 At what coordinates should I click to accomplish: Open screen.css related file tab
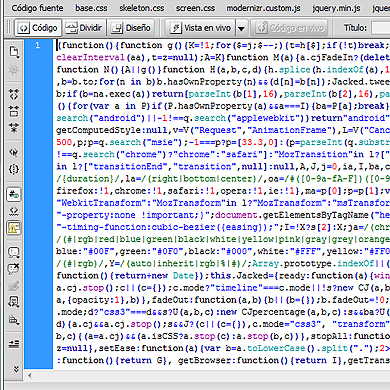click(x=195, y=8)
